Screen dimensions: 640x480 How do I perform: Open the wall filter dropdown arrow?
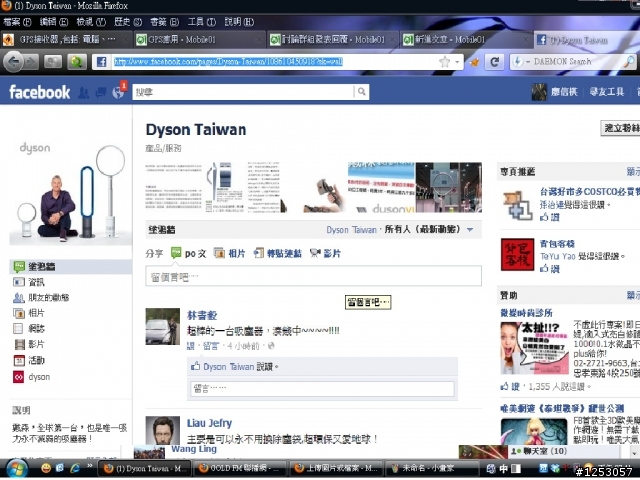(470, 230)
